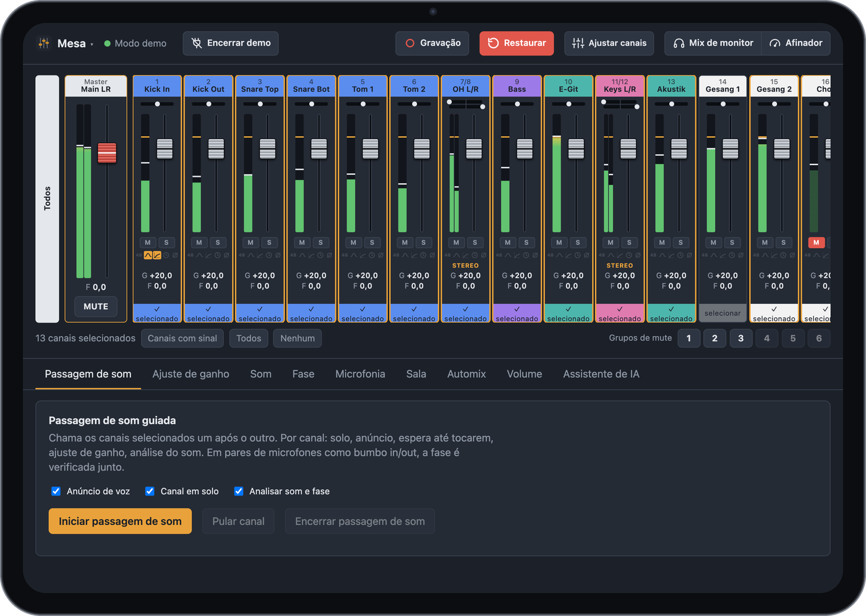This screenshot has height=616, width=866.
Task: Mute the Kick In channel with M
Action: 148,242
